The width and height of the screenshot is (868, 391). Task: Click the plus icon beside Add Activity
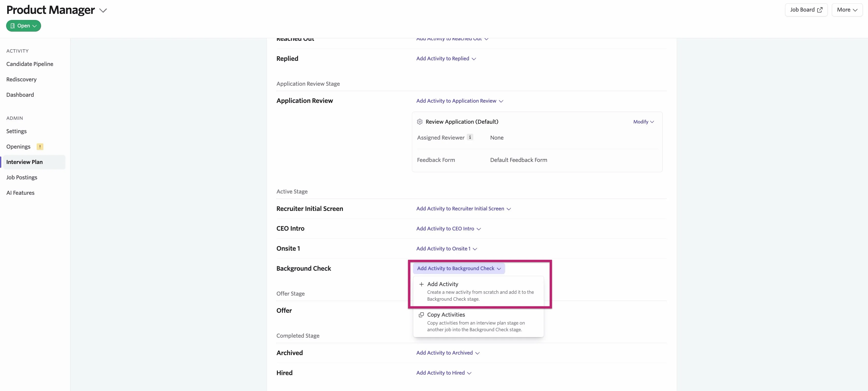point(421,284)
